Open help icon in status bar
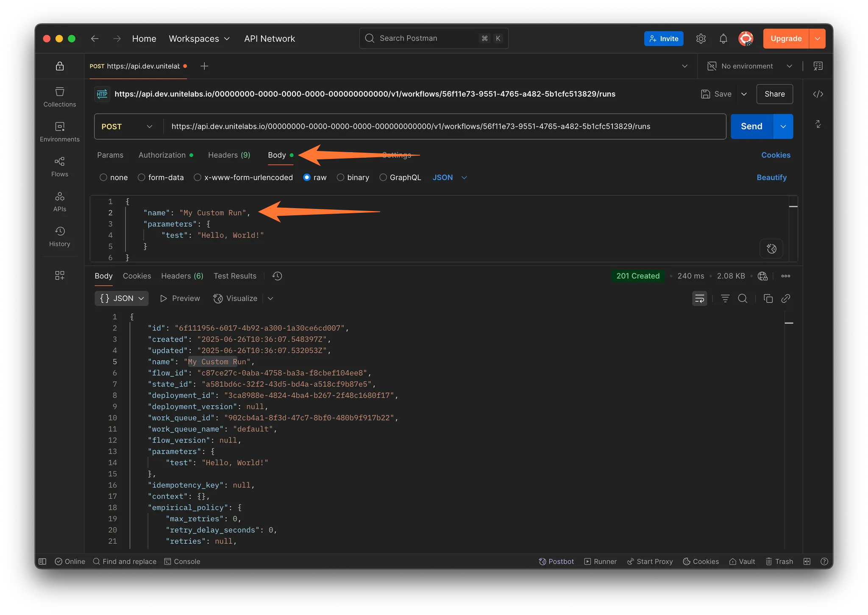The image size is (868, 615). [824, 561]
